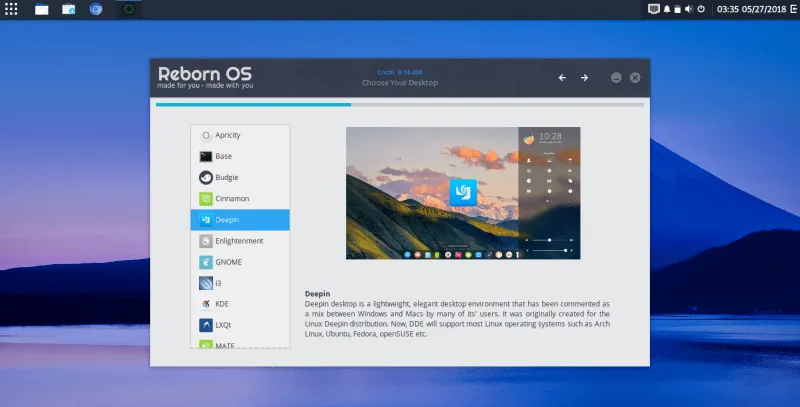Image resolution: width=800 pixels, height=407 pixels.
Task: Go back to the previous installer step
Action: pos(562,78)
